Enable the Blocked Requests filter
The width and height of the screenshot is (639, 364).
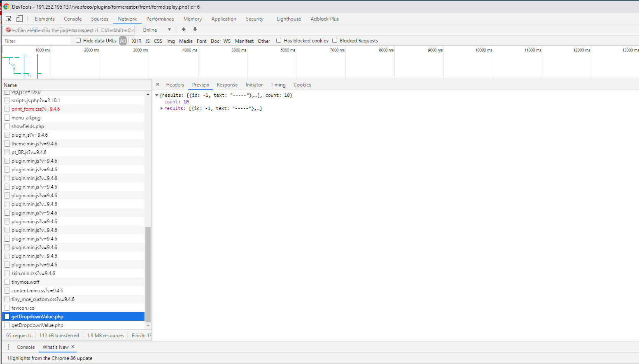(x=335, y=40)
